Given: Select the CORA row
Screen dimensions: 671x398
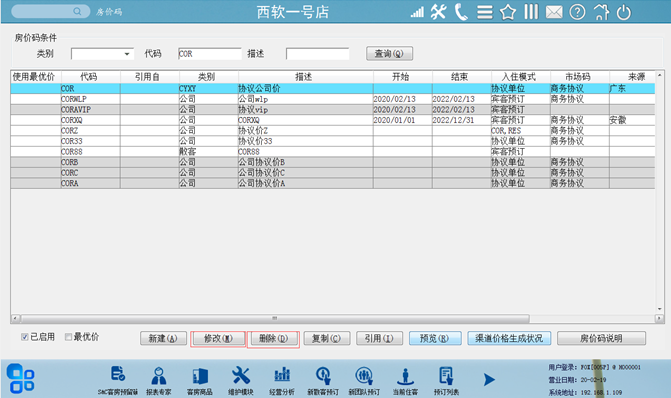Looking at the screenshot, I should coord(333,183).
